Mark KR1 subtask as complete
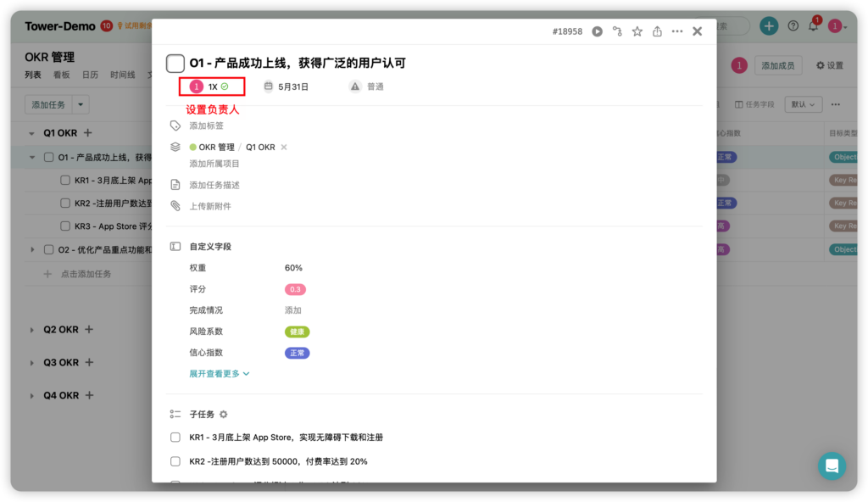 pyautogui.click(x=175, y=437)
